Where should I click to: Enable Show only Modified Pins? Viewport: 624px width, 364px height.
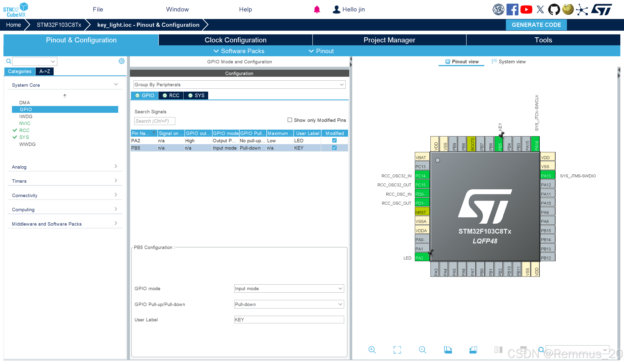pyautogui.click(x=290, y=120)
